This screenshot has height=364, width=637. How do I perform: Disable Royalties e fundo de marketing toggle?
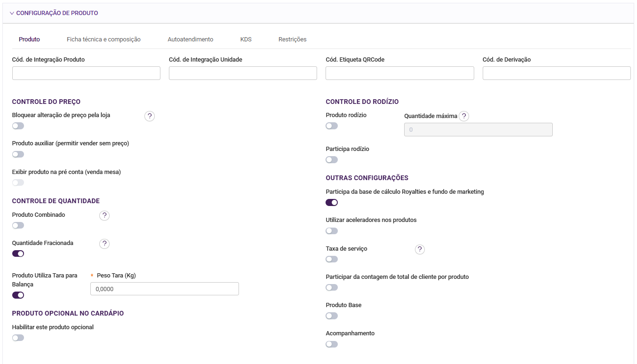pyautogui.click(x=332, y=203)
